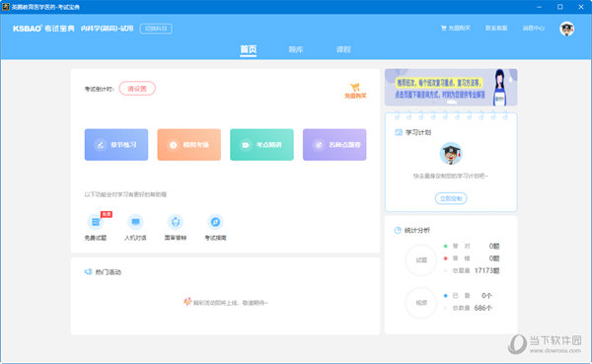Click the helper functions hint text line
Viewport: 592px width, 364px height.
pyautogui.click(x=125, y=194)
